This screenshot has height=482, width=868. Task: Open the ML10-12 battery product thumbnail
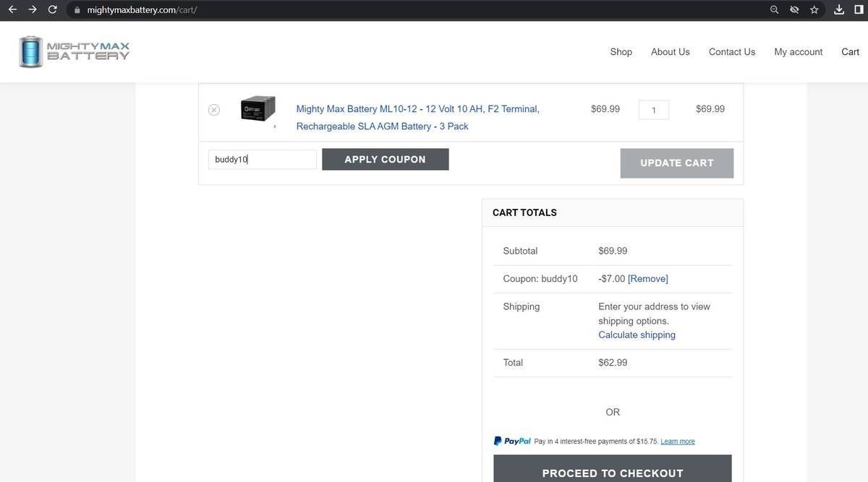coord(258,108)
